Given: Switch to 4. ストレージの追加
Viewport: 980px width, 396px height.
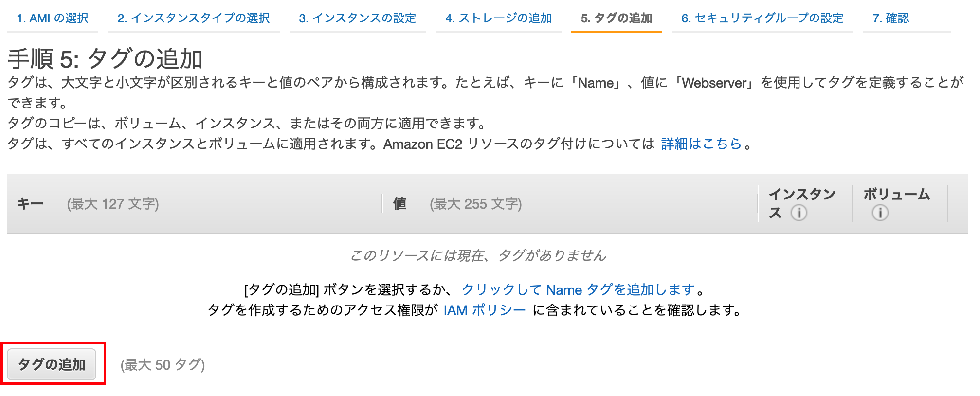Looking at the screenshot, I should 498,18.
